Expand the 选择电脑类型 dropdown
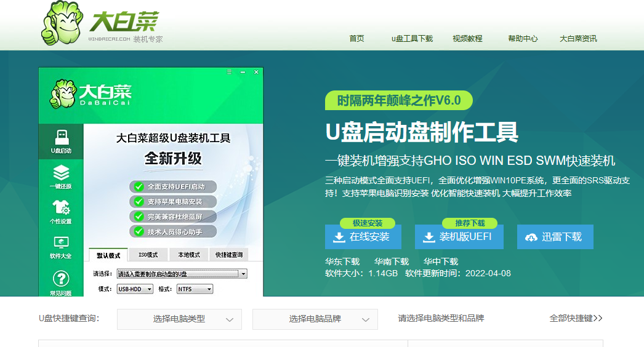The height and width of the screenshot is (347, 644). [179, 319]
